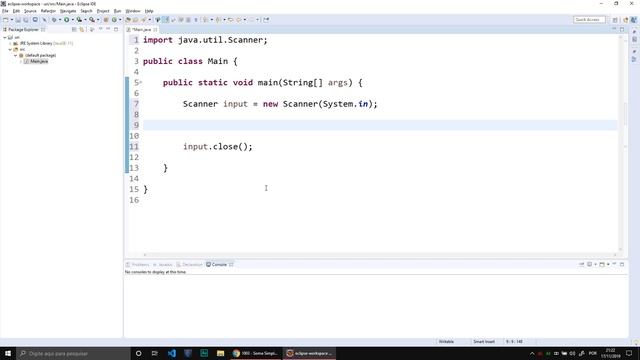Maximize the Console panel
This screenshot has width=640, height=360.
pos(622,264)
